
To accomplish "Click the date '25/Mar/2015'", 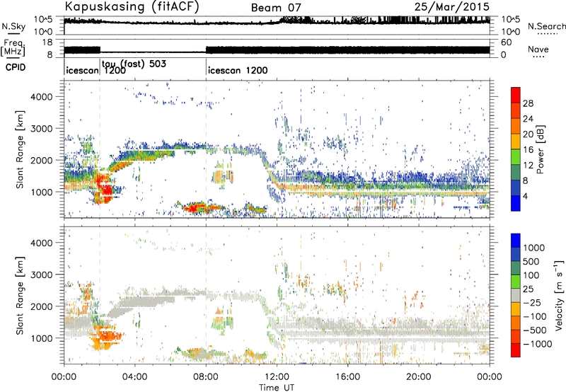I will coord(452,7).
